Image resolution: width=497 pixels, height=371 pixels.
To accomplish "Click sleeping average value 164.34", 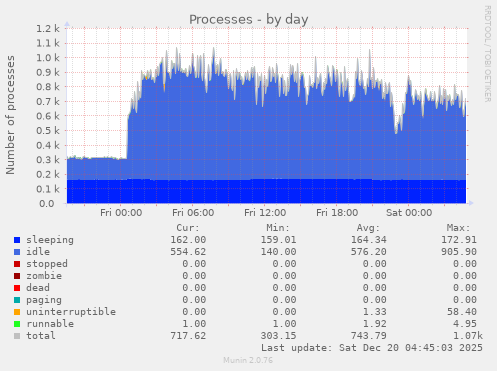I will (368, 240).
